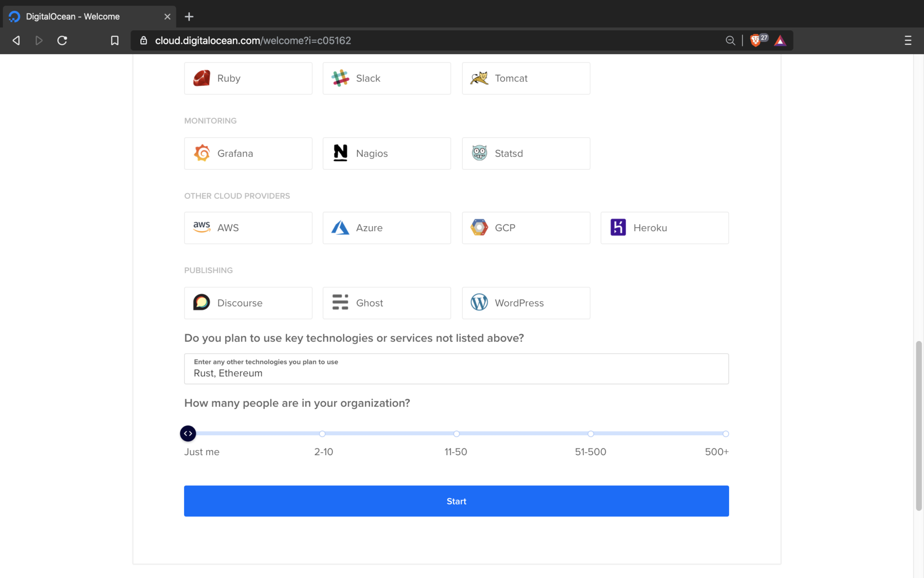Switch to the DigitalOcean - Welcome tab
The width and height of the screenshot is (924, 578).
click(x=89, y=17)
